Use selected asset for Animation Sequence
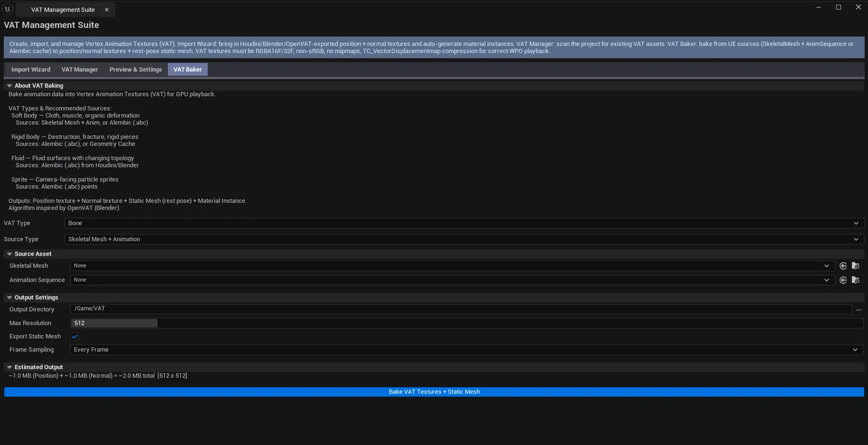868x445 pixels. click(x=843, y=280)
